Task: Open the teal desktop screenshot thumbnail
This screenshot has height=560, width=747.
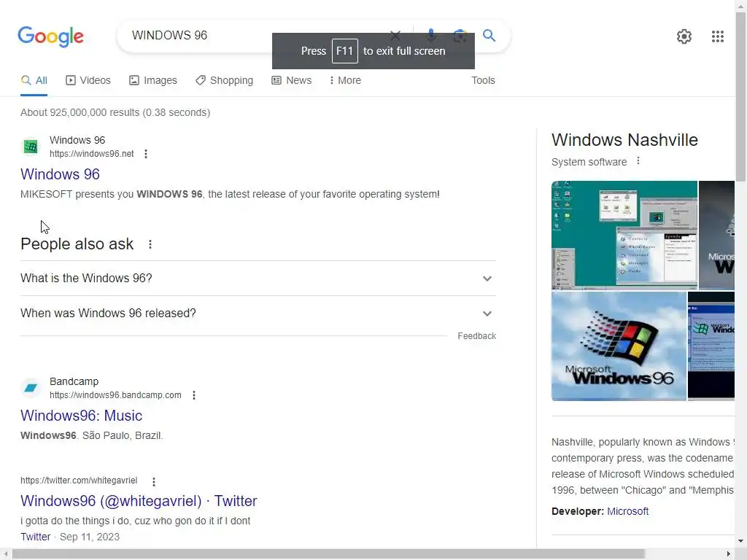Action: [624, 236]
